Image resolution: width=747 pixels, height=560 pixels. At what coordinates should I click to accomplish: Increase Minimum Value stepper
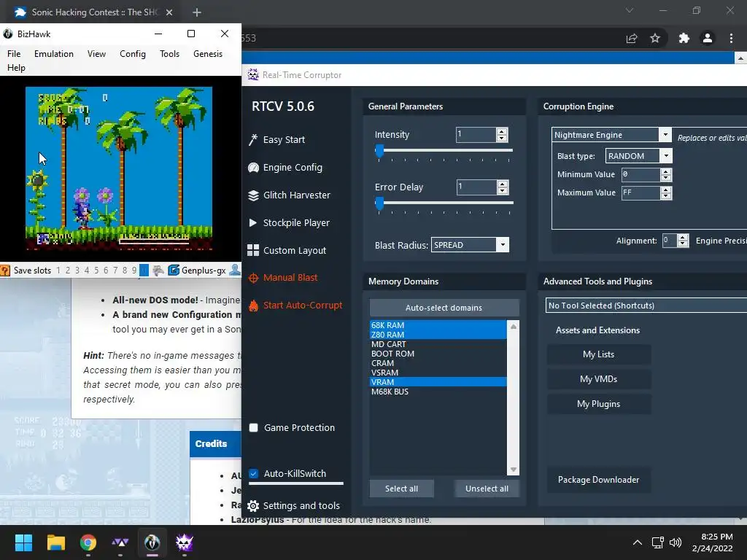(x=666, y=171)
